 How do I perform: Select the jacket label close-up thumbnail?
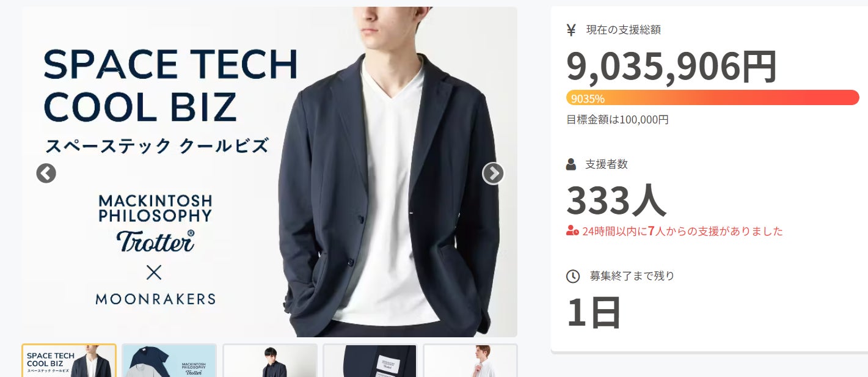click(x=370, y=361)
